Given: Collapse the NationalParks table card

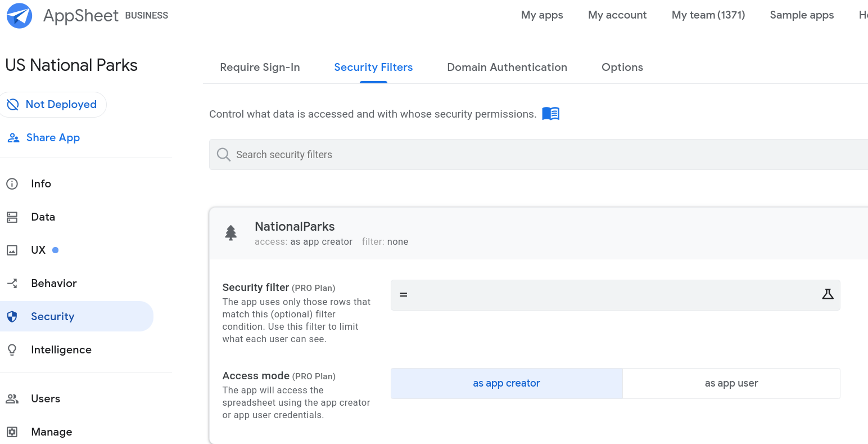Looking at the screenshot, I should [x=295, y=226].
